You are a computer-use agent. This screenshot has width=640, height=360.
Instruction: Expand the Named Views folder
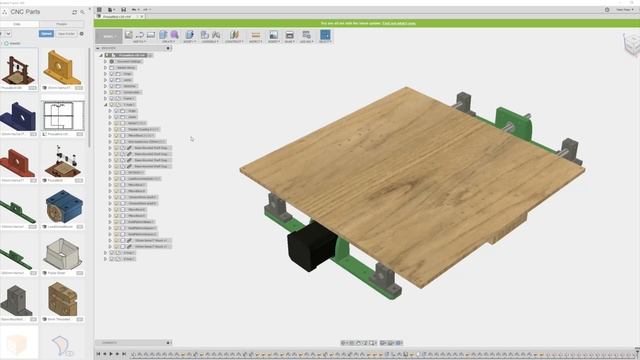click(x=105, y=67)
